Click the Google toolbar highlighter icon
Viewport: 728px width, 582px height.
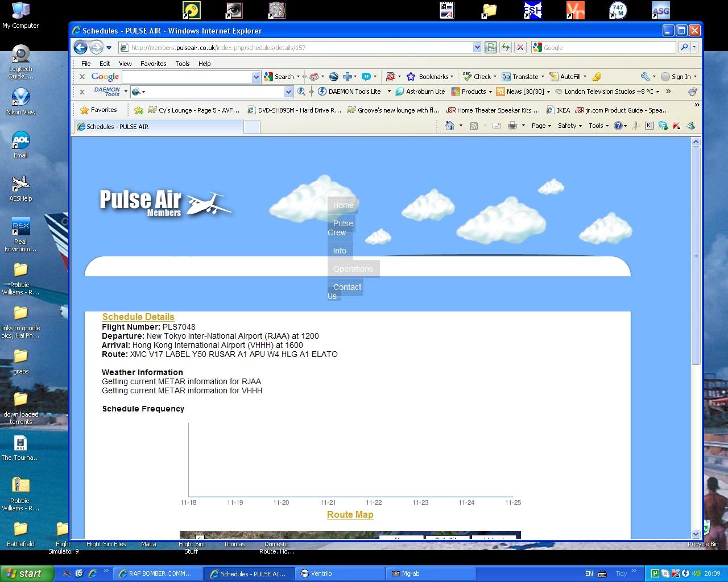(596, 77)
